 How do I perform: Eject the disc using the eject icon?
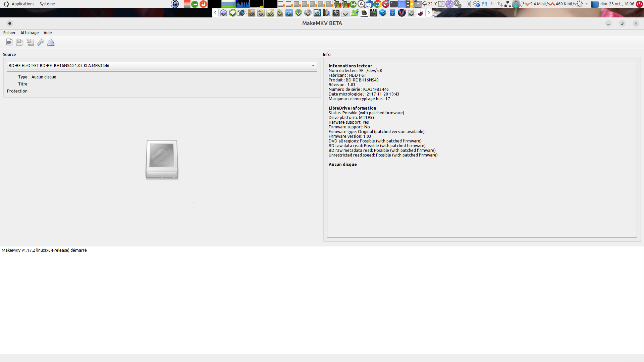[x=51, y=42]
